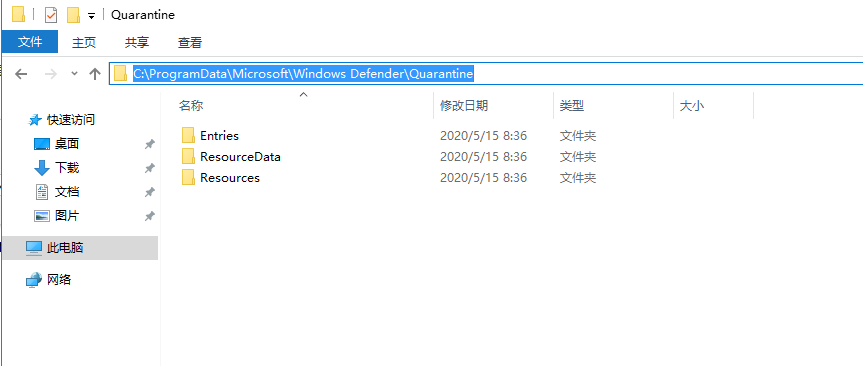Select the Resources folder name
Viewport: 863px width, 366px height.
pyautogui.click(x=230, y=178)
